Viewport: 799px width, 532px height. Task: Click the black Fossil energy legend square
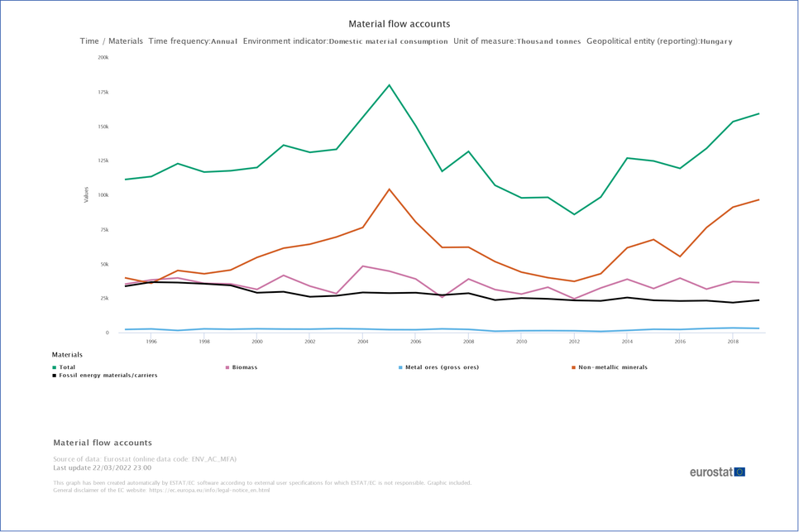tap(55, 376)
